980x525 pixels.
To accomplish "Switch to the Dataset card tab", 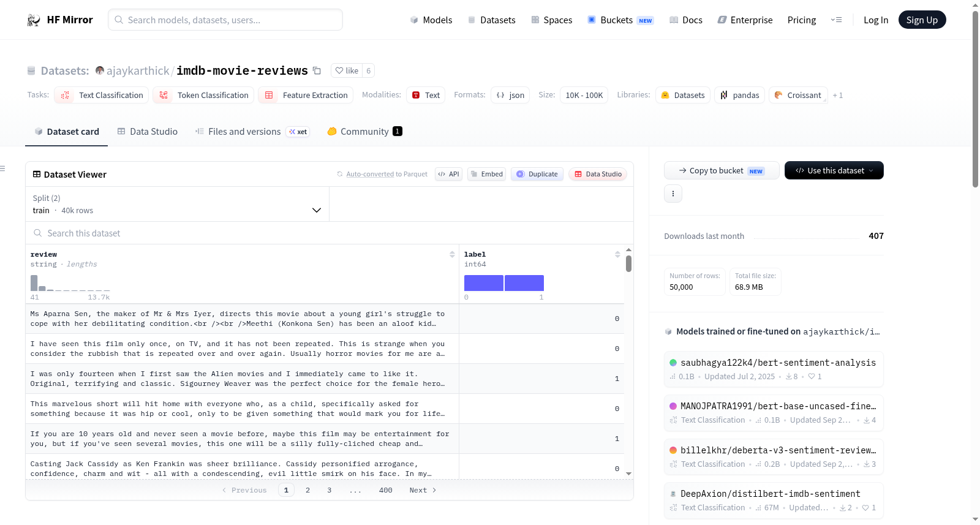I will tap(67, 131).
